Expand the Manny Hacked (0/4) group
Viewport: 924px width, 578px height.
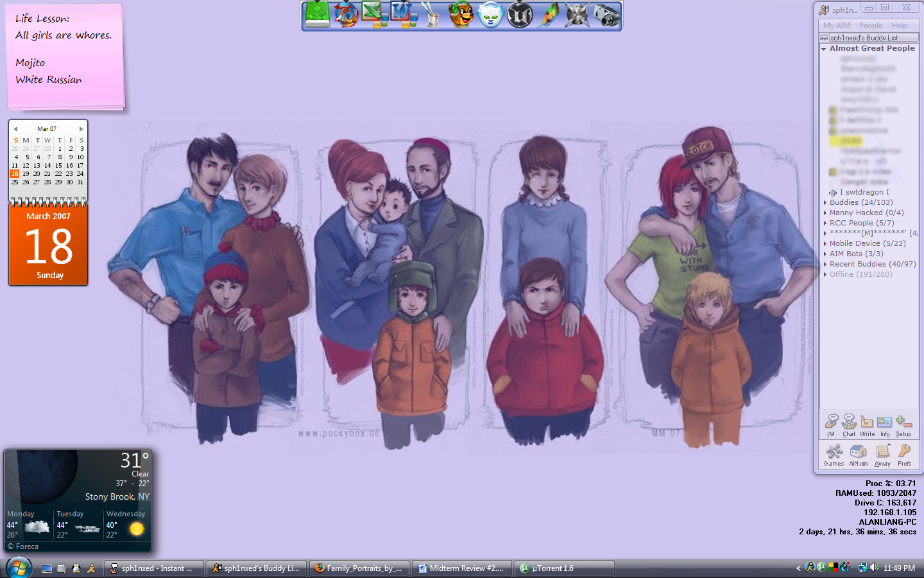click(825, 213)
